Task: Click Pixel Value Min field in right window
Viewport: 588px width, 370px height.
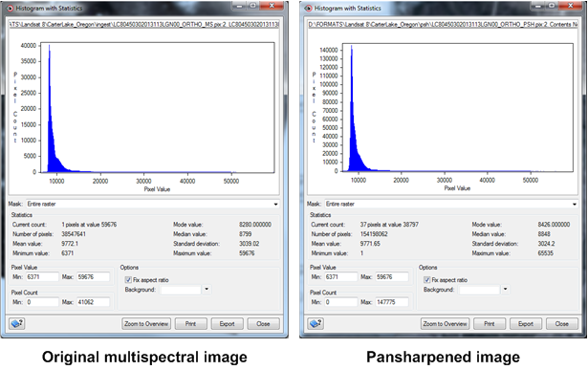Action: pyautogui.click(x=340, y=277)
